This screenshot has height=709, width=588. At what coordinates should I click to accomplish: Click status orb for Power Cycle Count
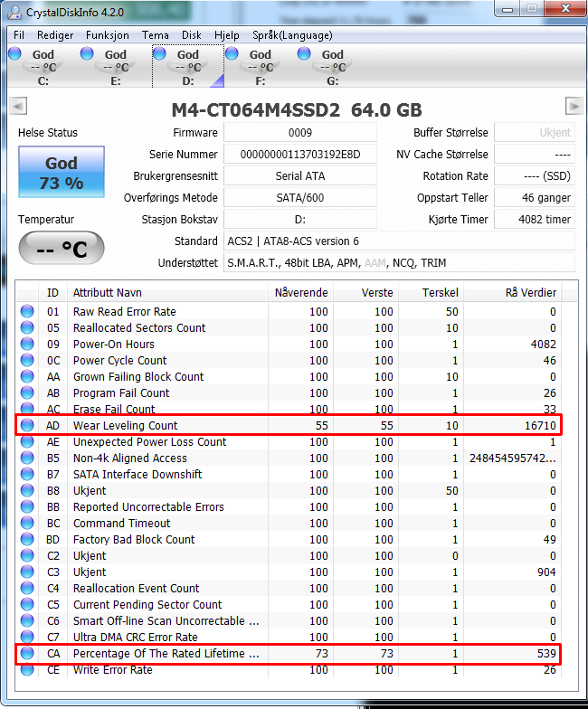point(27,360)
